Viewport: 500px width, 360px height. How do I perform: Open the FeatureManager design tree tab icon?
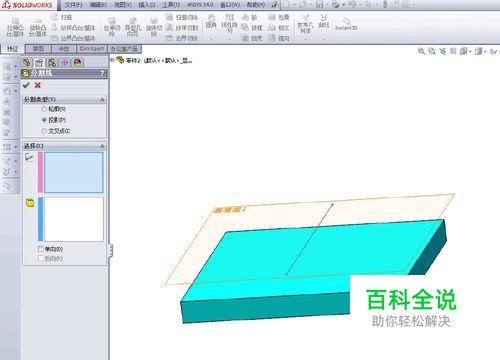coord(27,62)
